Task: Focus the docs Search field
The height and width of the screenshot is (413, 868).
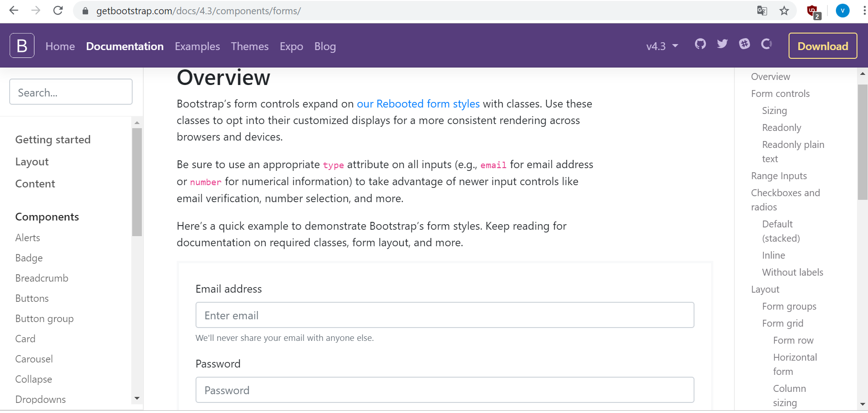Action: pyautogui.click(x=71, y=92)
